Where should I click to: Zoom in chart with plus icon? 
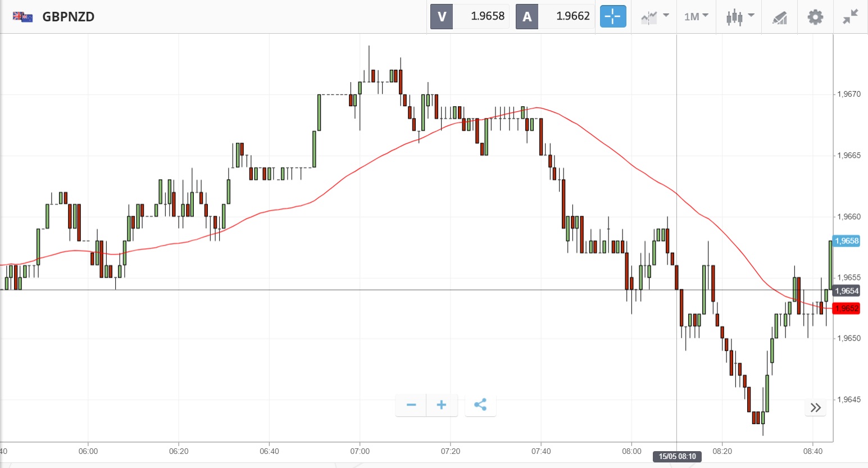[x=442, y=405]
